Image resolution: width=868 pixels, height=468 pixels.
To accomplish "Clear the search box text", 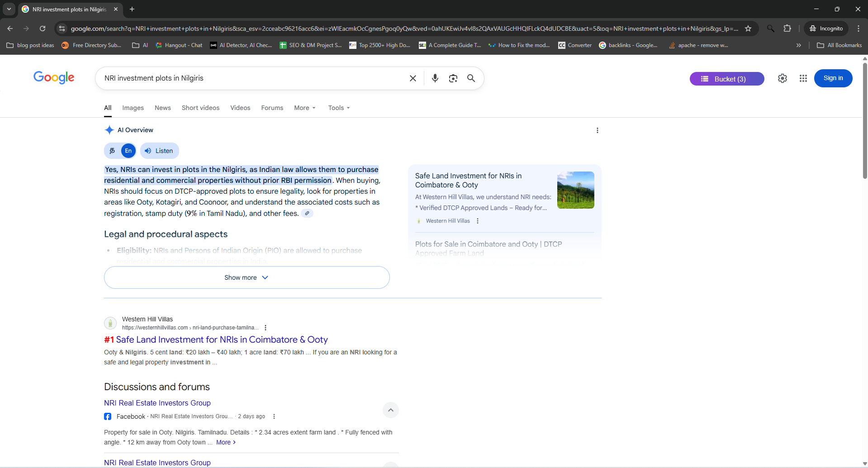I will (x=413, y=78).
